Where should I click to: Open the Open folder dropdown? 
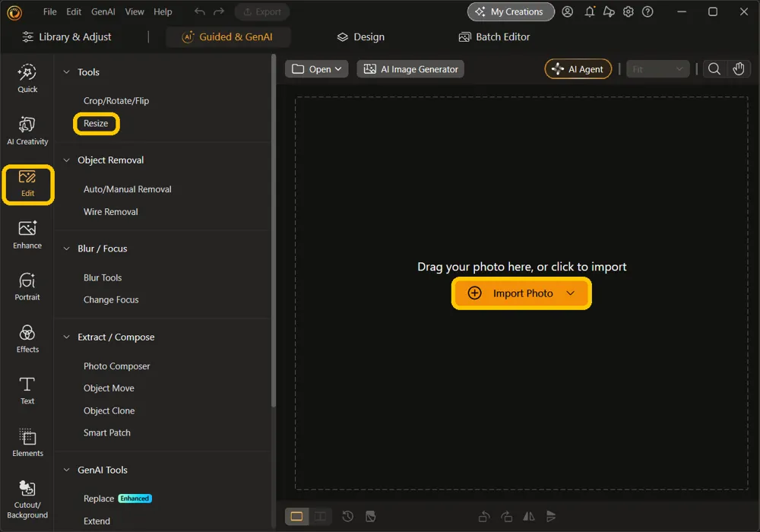316,69
